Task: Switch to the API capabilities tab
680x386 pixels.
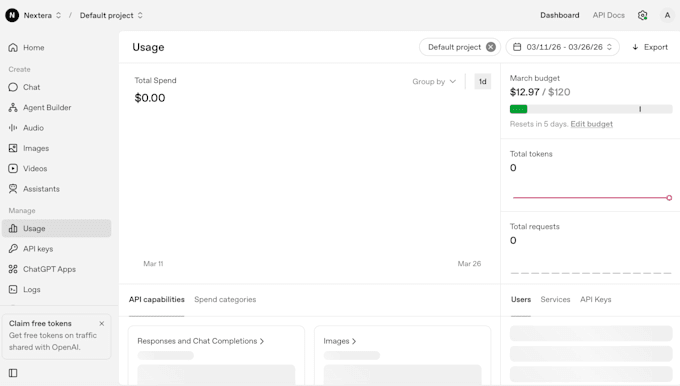Action: pyautogui.click(x=157, y=299)
